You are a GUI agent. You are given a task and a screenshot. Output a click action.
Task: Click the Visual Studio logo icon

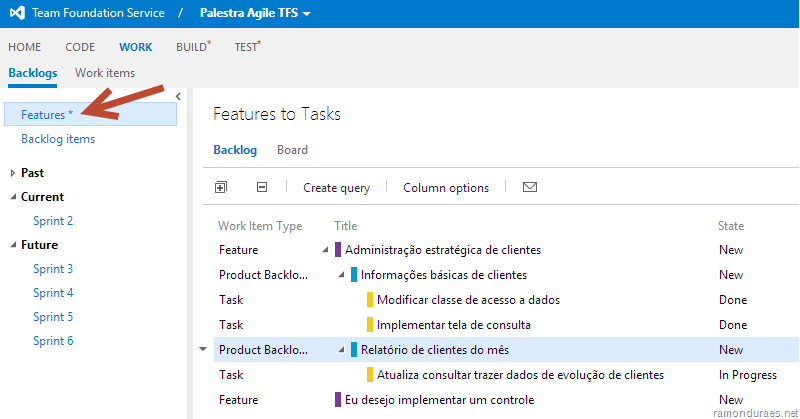[17, 13]
